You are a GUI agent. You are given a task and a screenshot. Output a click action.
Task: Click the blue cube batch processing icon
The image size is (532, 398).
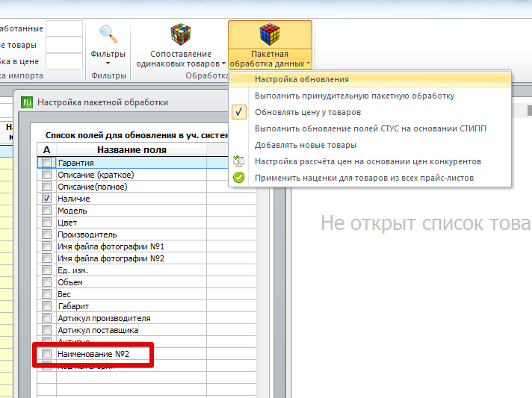coord(270,34)
